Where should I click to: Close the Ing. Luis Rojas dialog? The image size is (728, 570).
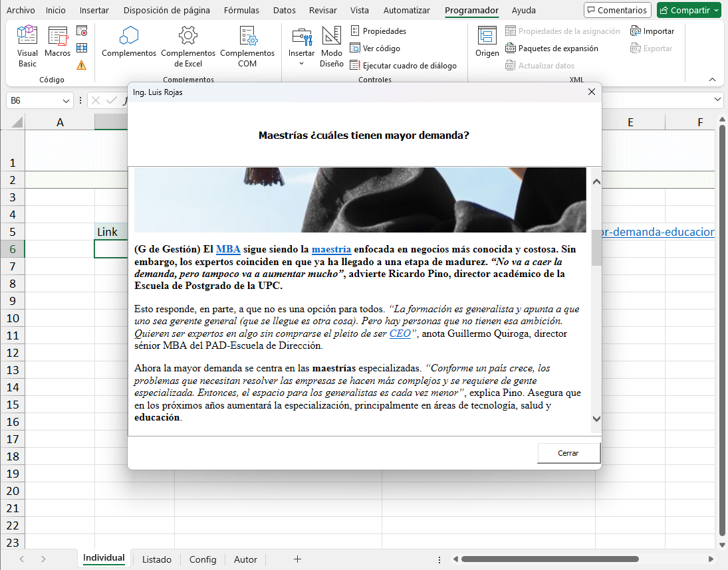click(x=592, y=92)
